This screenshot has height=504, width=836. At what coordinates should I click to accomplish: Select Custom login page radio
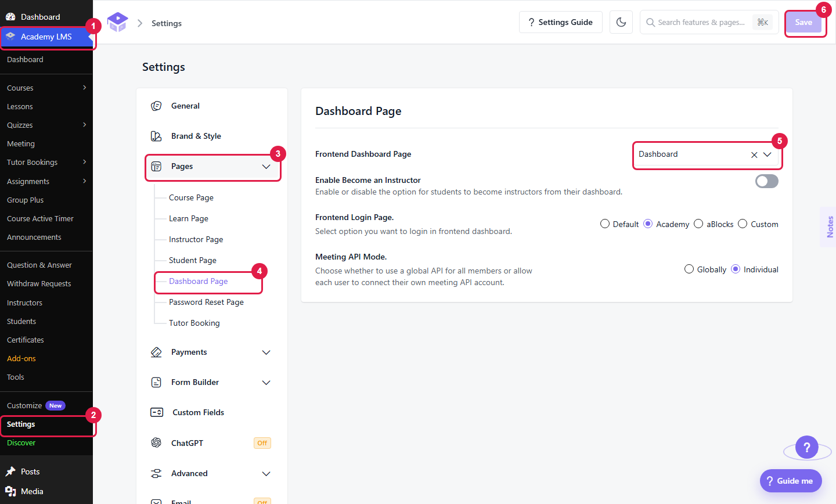(743, 224)
